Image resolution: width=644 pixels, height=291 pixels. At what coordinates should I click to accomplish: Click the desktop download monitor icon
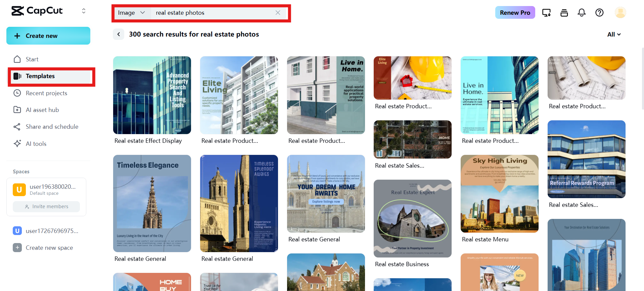(x=546, y=13)
